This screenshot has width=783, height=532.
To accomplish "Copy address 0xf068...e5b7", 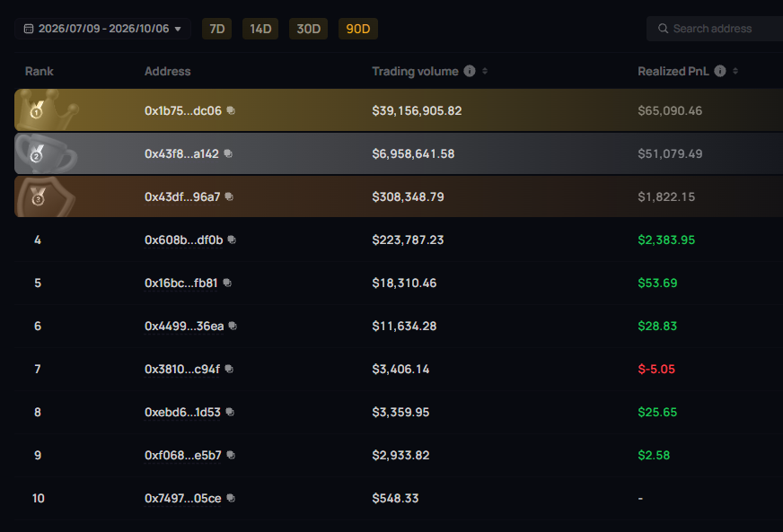I will 231,455.
